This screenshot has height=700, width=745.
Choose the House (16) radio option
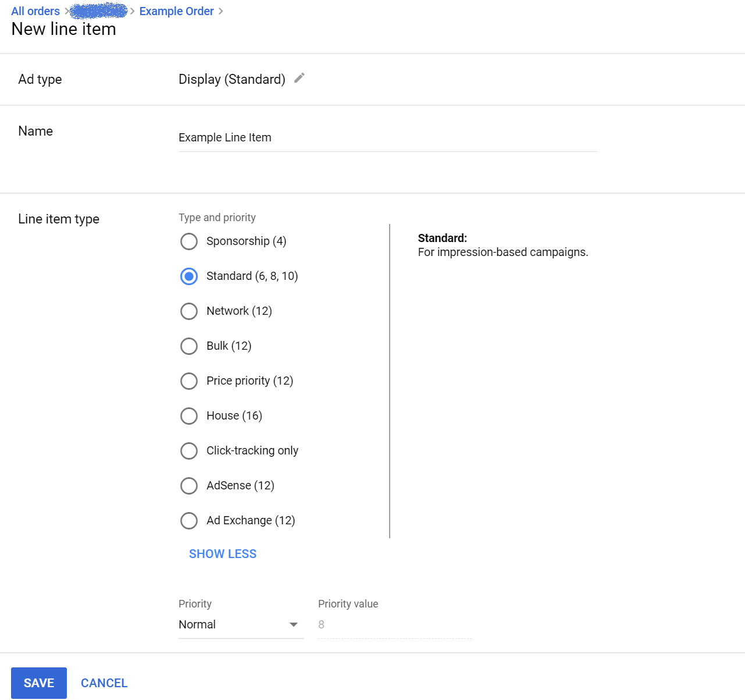[189, 416]
